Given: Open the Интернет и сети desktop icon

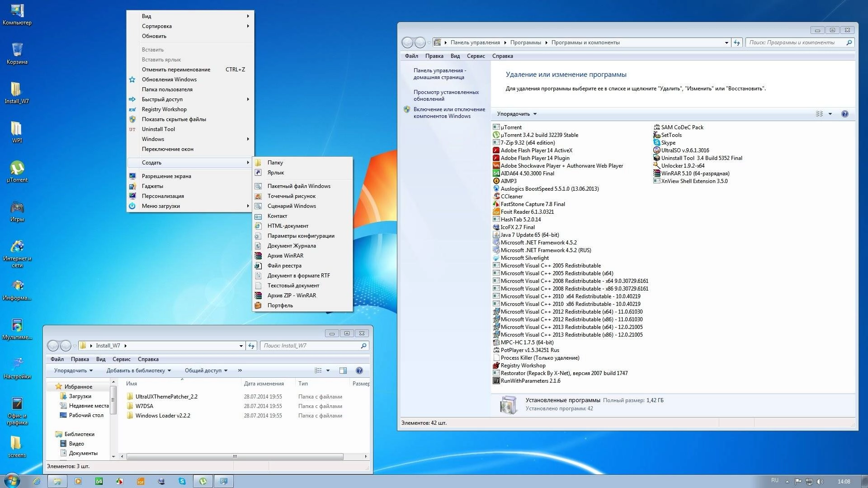Looking at the screenshot, I should tap(17, 253).
